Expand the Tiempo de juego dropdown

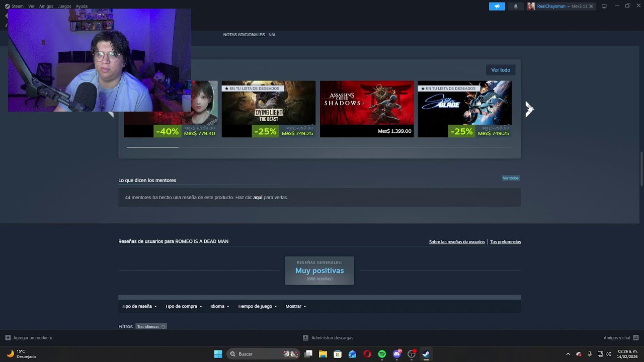pos(257,306)
